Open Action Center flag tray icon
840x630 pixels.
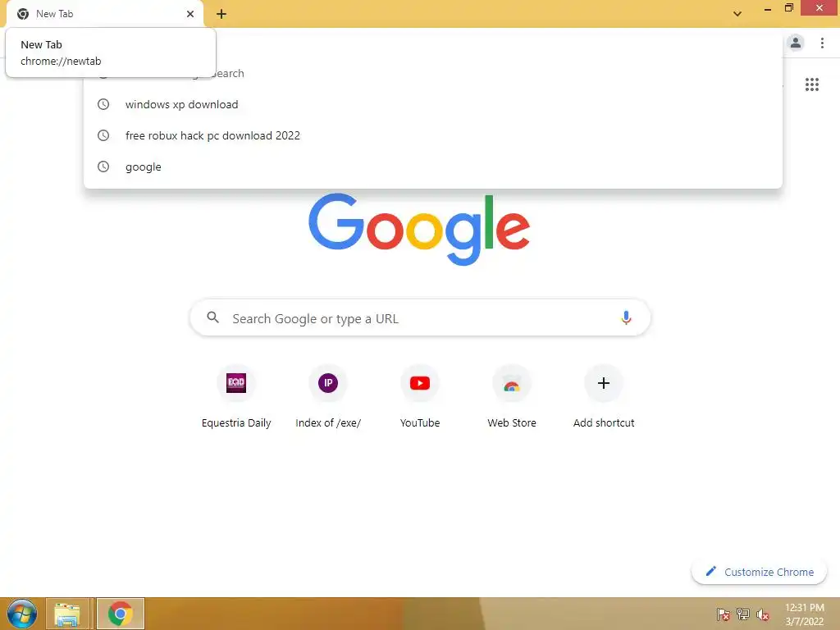click(724, 614)
